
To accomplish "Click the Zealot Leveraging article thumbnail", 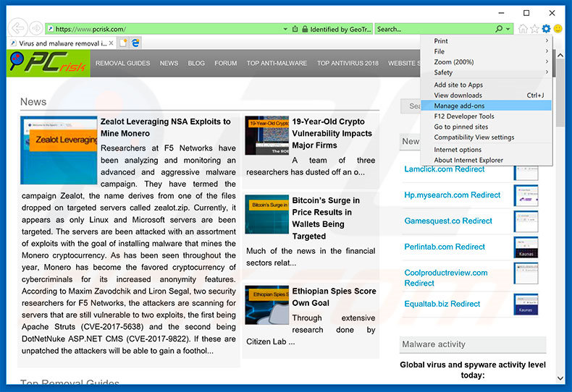I will coord(59,150).
